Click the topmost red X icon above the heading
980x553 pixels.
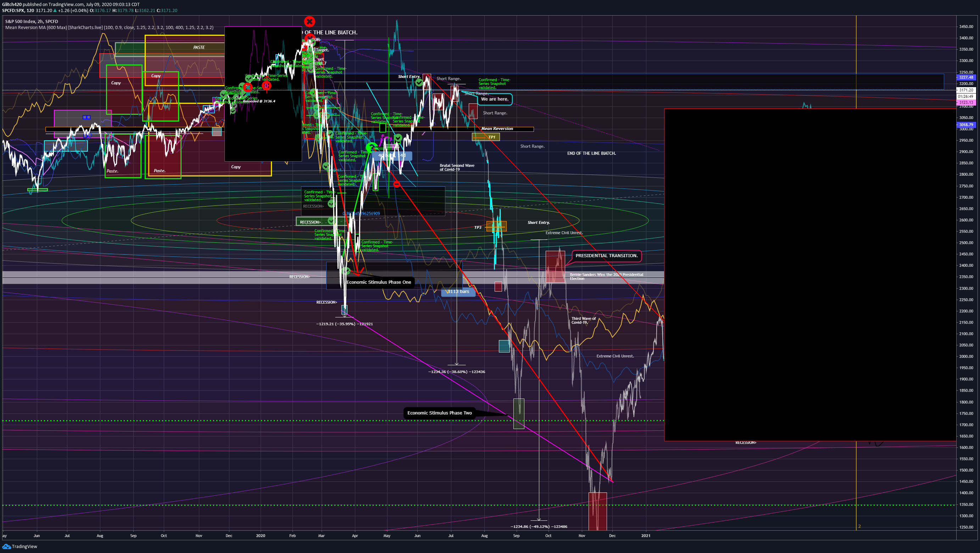coord(309,21)
